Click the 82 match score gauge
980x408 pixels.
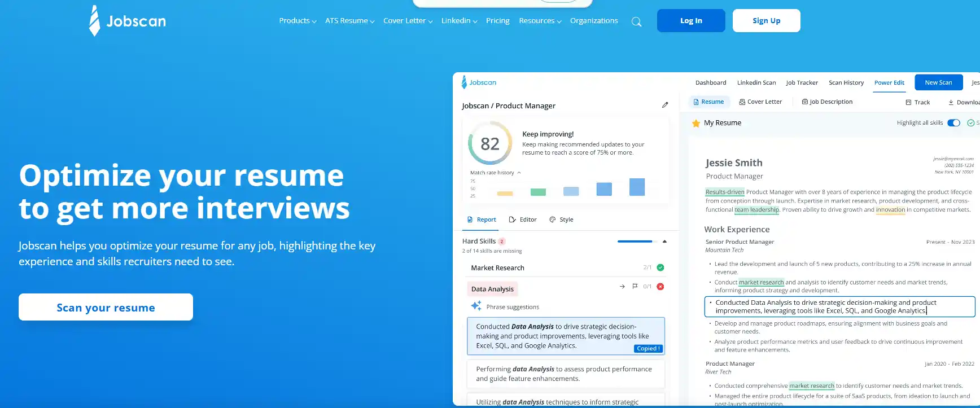(x=490, y=143)
